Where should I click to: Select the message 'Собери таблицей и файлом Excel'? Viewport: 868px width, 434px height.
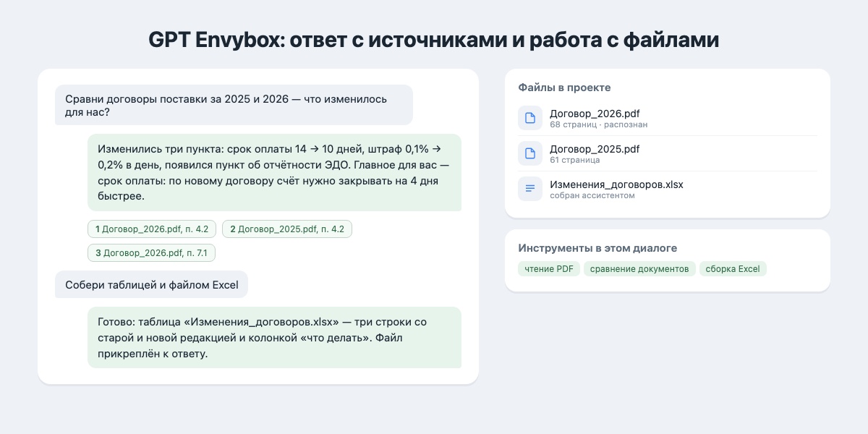(x=151, y=284)
